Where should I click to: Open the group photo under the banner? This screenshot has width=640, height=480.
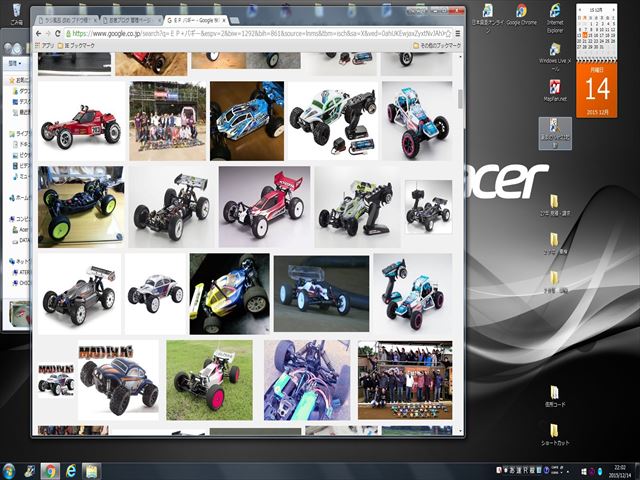point(167,121)
